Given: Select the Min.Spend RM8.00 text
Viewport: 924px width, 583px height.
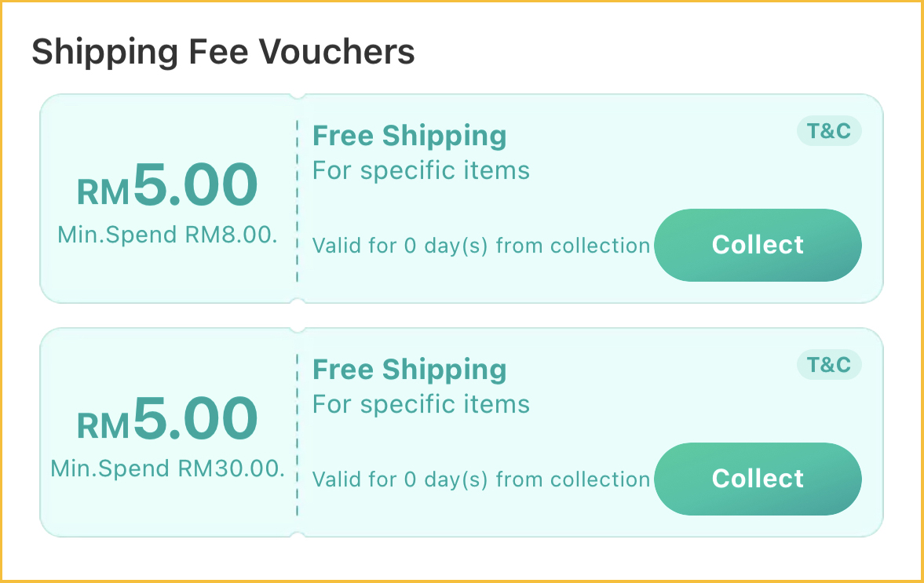Looking at the screenshot, I should (167, 235).
